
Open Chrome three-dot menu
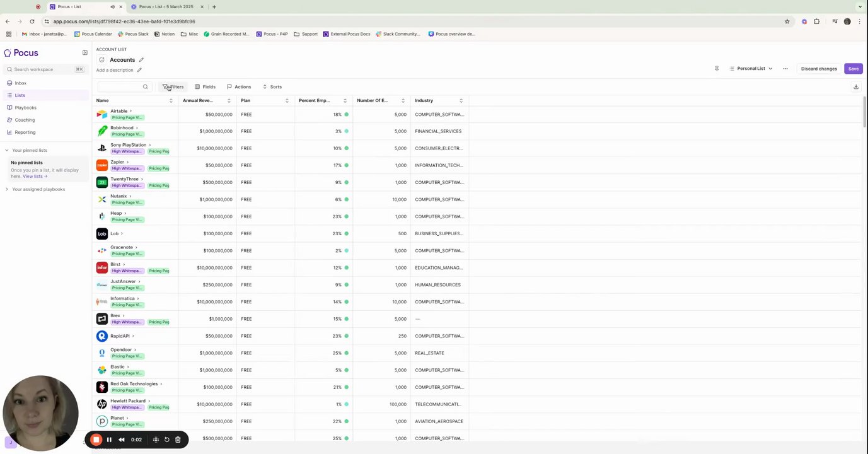[x=859, y=21]
